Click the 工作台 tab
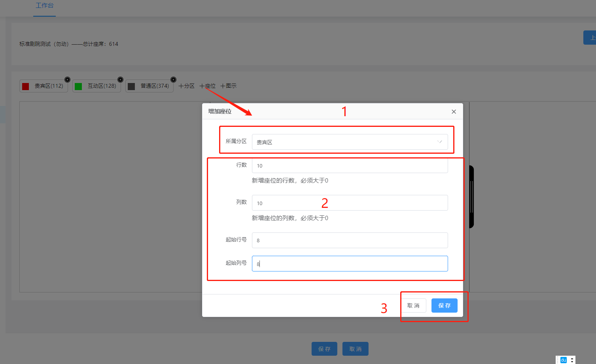Viewport: 596px width, 364px height. pyautogui.click(x=44, y=6)
